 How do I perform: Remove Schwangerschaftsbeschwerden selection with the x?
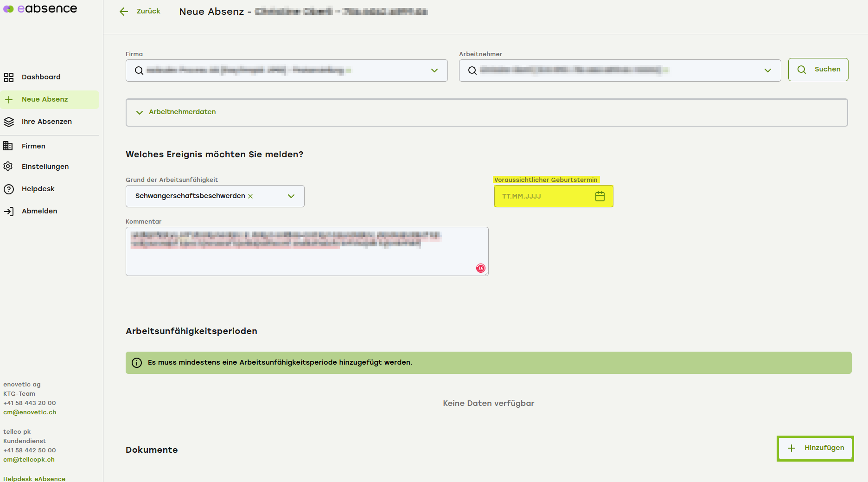click(250, 196)
